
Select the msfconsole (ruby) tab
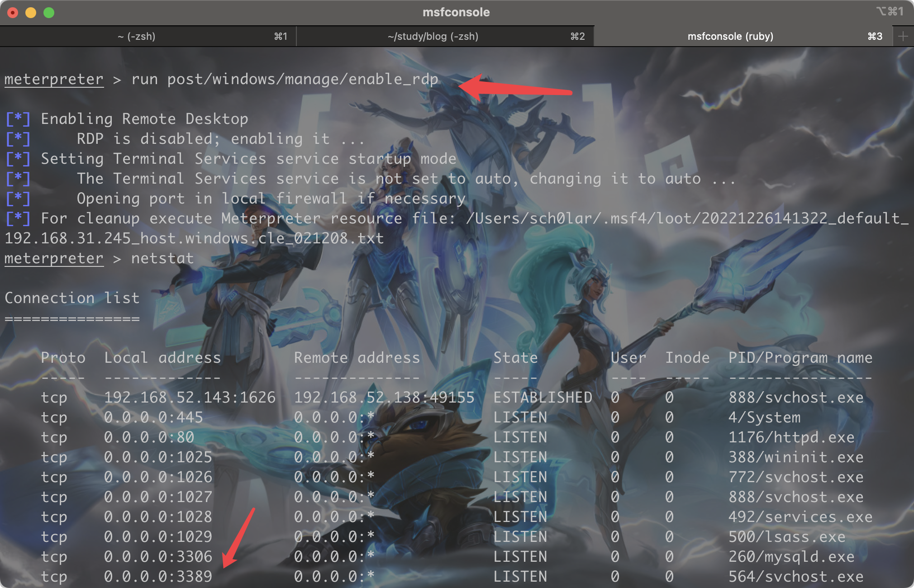pos(743,36)
